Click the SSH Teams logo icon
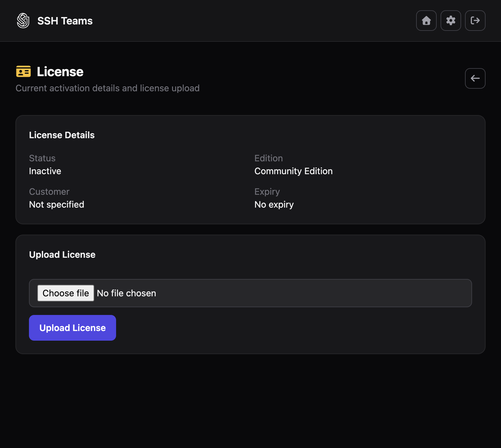501x448 pixels. tap(23, 21)
